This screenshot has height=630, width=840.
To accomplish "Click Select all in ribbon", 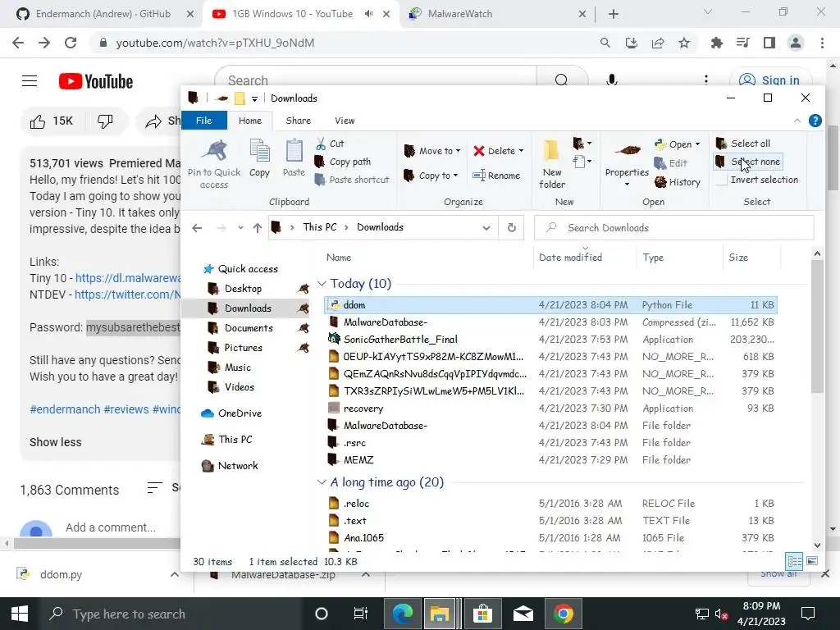I will point(743,144).
